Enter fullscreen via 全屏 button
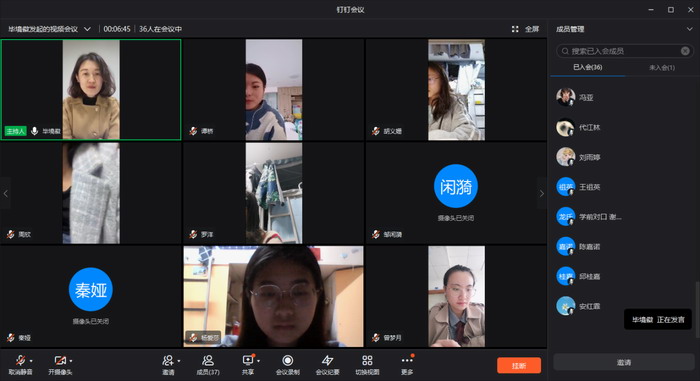This screenshot has height=381, width=700. pyautogui.click(x=532, y=29)
